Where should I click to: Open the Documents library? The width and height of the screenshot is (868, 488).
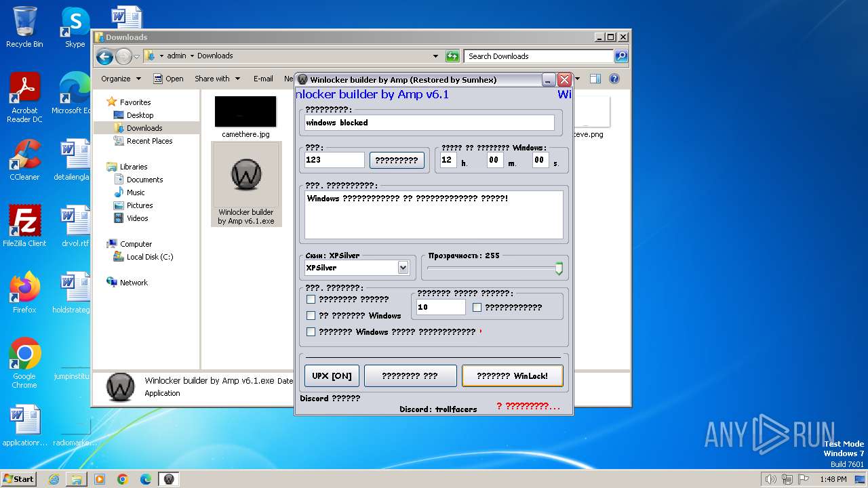tap(144, 180)
